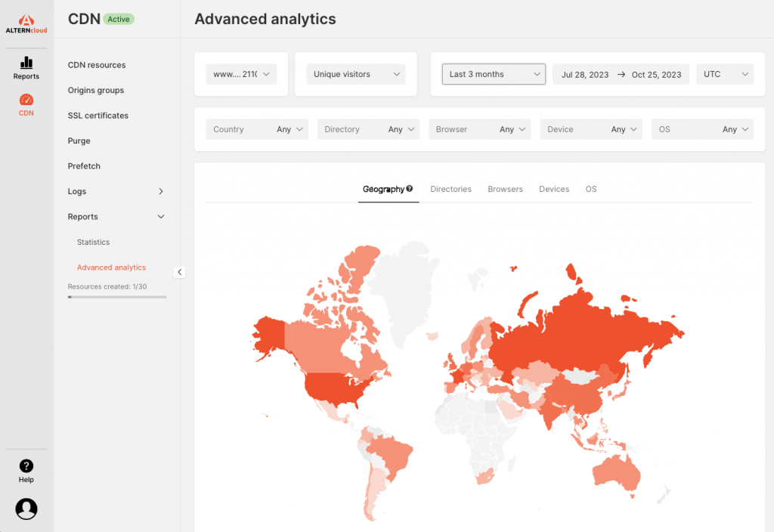Switch to the Directories tab
This screenshot has width=774, height=532.
tap(450, 189)
